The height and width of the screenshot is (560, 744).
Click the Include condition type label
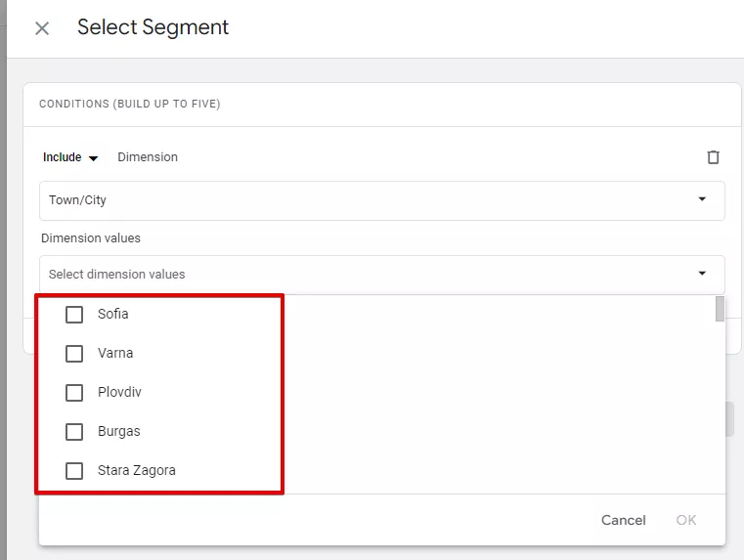point(63,157)
